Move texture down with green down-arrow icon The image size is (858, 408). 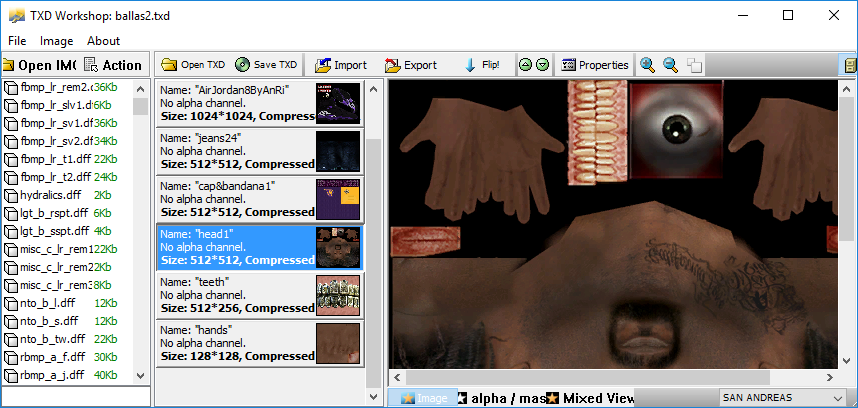[542, 65]
